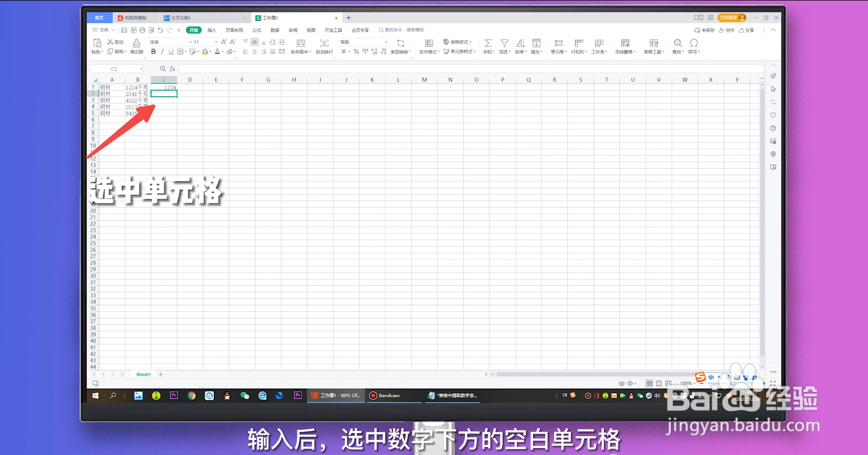Toggle right text alignment

point(264,52)
